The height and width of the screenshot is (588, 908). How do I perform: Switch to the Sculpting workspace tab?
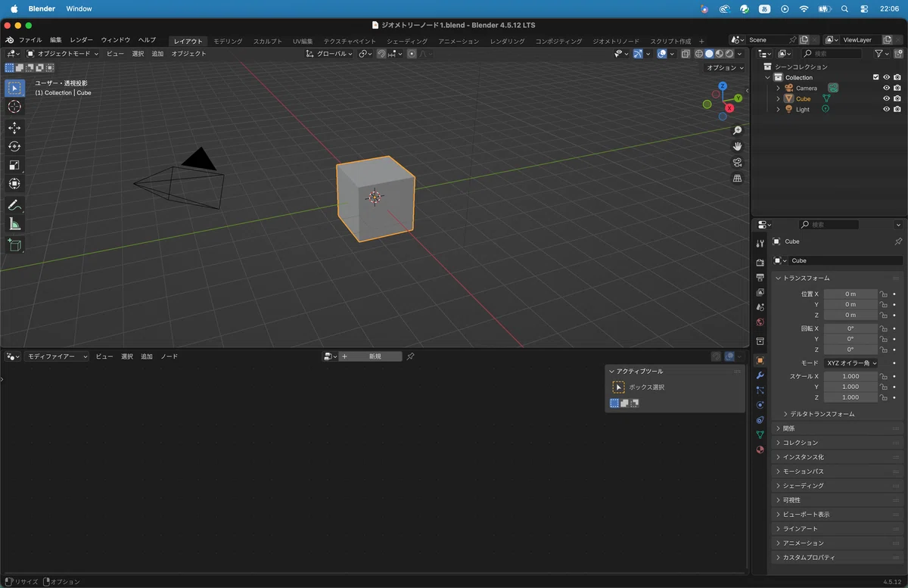click(x=268, y=41)
